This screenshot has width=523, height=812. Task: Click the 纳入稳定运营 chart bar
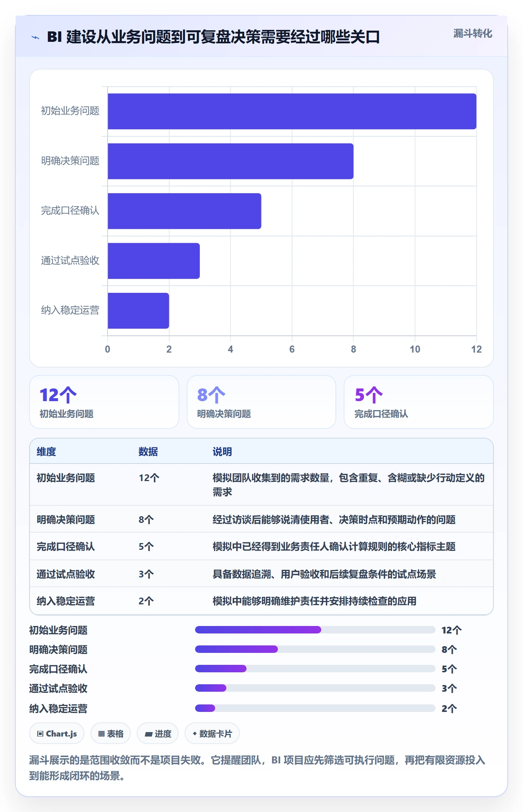tap(138, 311)
